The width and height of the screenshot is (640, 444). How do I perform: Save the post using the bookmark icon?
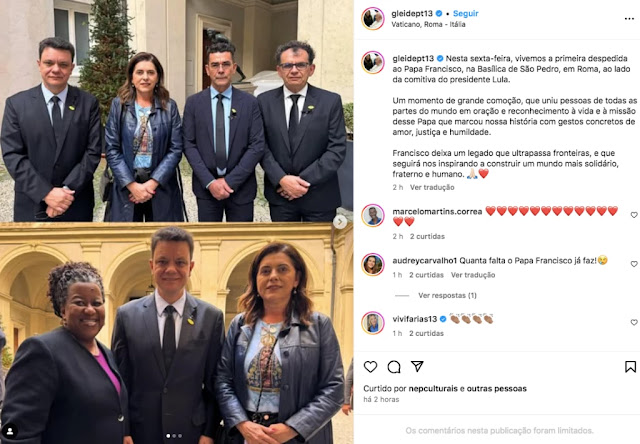(x=630, y=366)
